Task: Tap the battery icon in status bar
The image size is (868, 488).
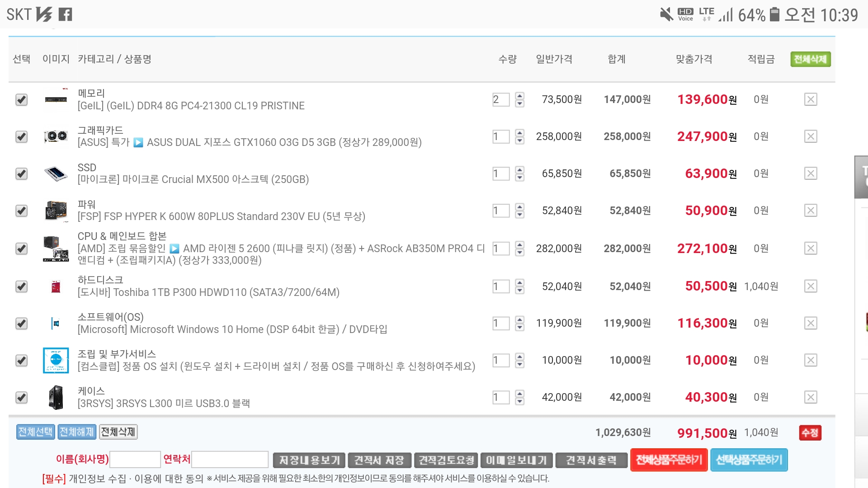Action: point(775,14)
